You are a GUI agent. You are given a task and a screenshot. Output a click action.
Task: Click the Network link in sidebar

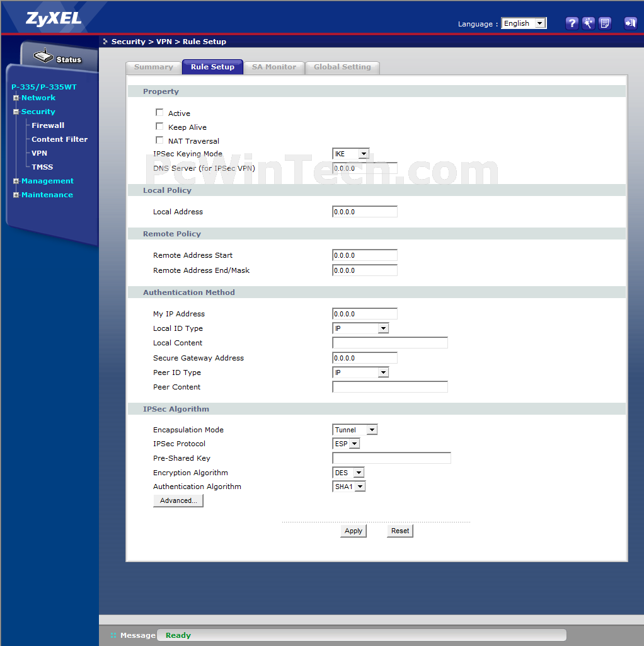point(38,98)
